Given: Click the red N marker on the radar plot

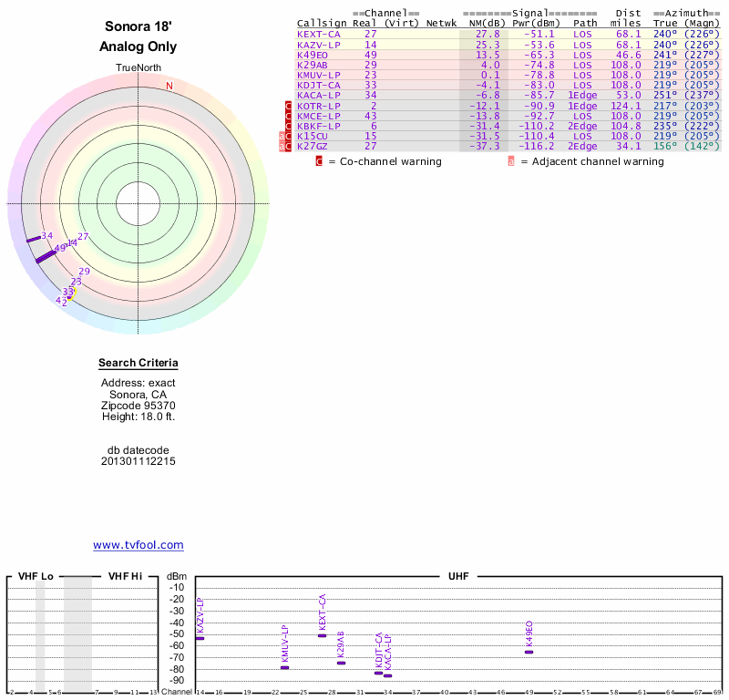Looking at the screenshot, I should point(169,86).
